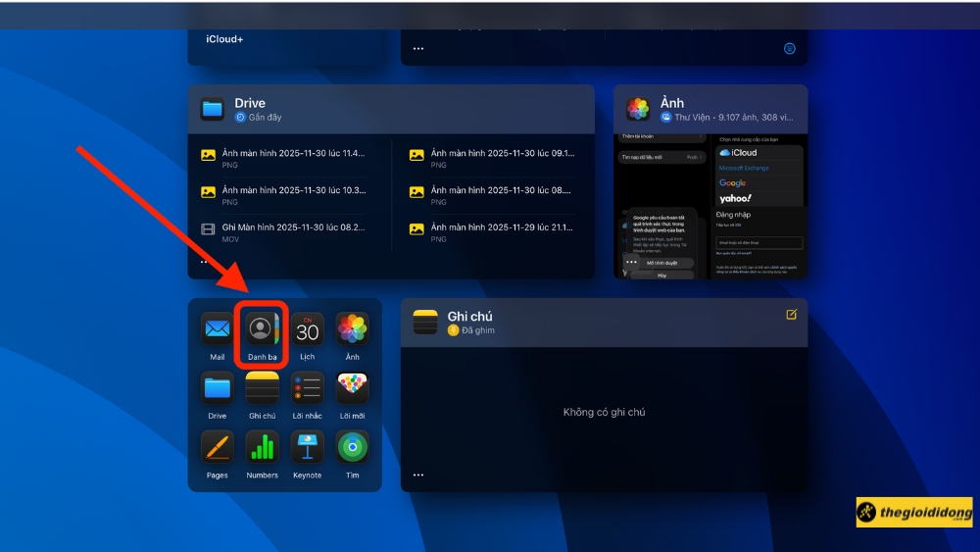980x552 pixels.
Task: Click compose new note icon in Ghi chú tile
Action: pyautogui.click(x=791, y=315)
